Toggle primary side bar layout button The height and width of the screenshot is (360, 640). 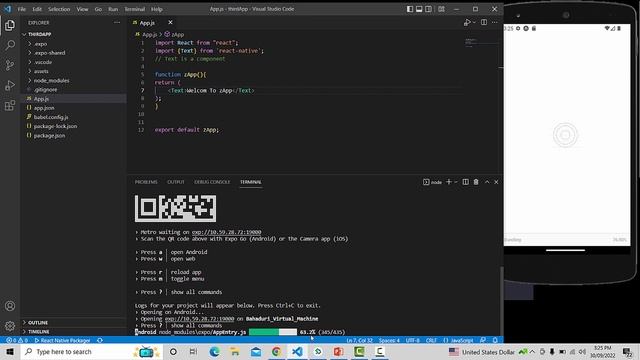click(x=410, y=9)
